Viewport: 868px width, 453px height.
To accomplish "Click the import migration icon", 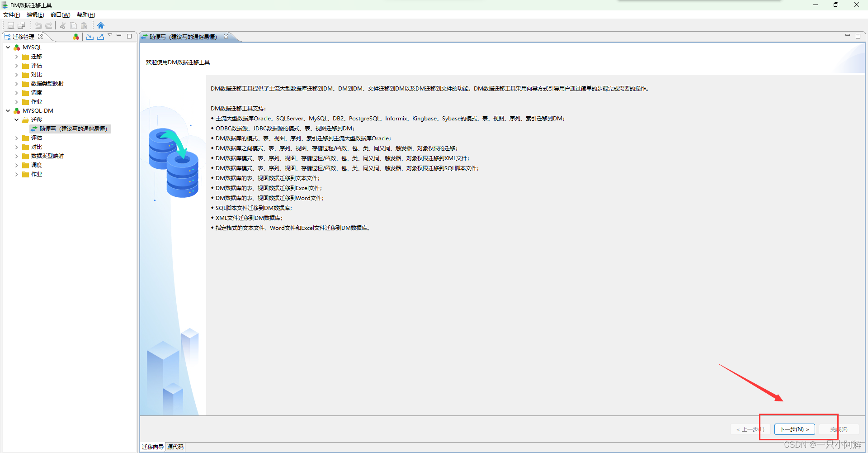I will tap(90, 37).
